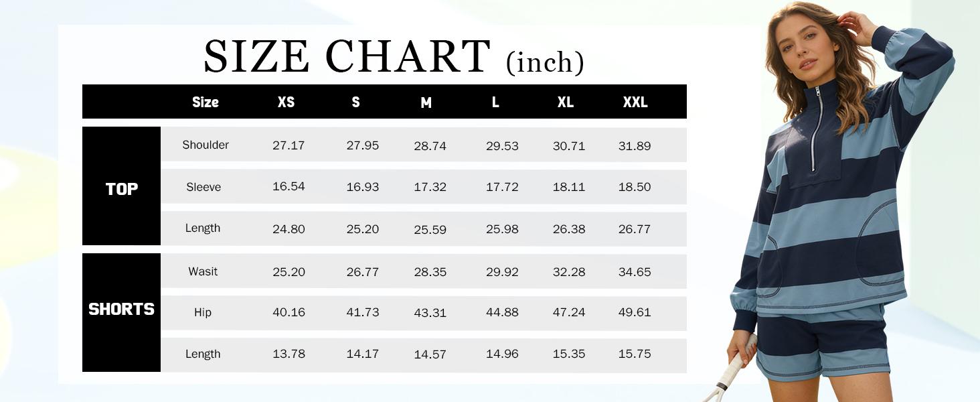
Task: Click the (inch) unit label
Action: point(545,62)
